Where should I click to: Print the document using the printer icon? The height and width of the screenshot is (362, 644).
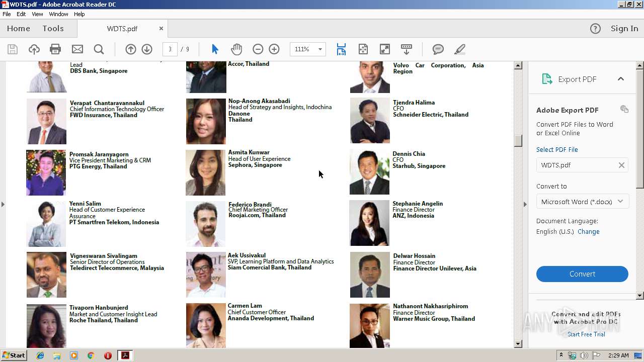click(x=55, y=49)
